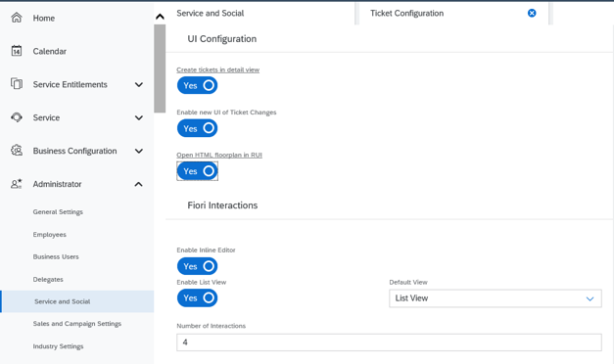The height and width of the screenshot is (364, 614).
Task: Open Home in the navigation
Action: tap(44, 18)
